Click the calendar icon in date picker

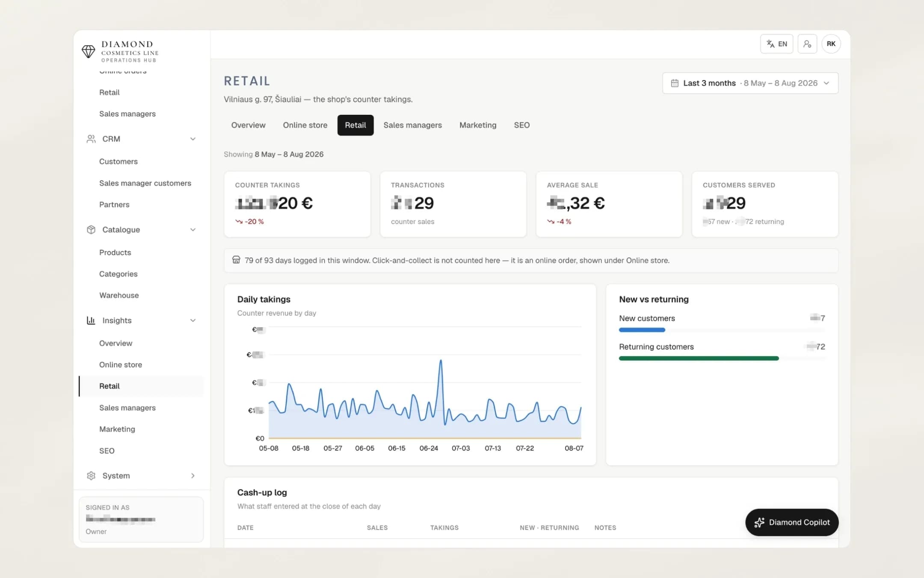(x=675, y=83)
